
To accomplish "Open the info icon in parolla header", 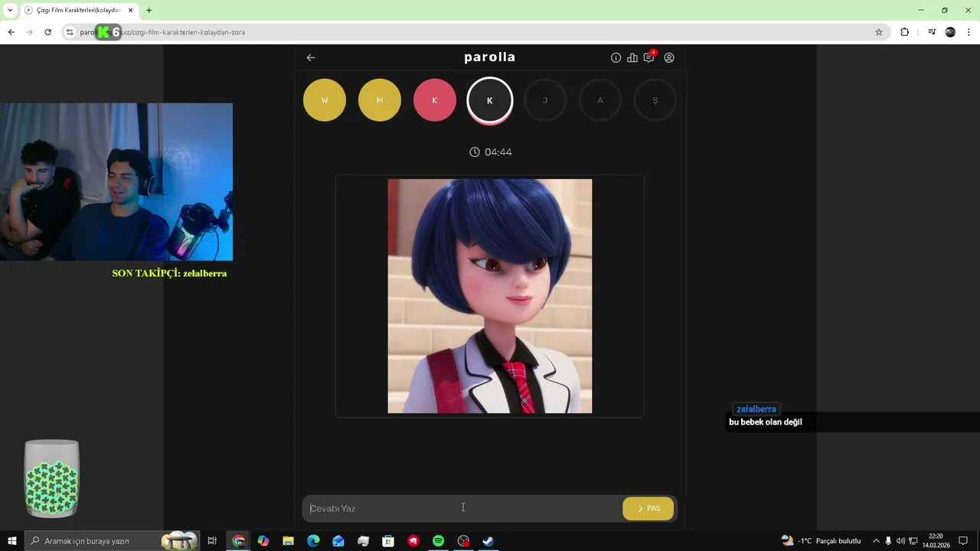I will point(616,57).
